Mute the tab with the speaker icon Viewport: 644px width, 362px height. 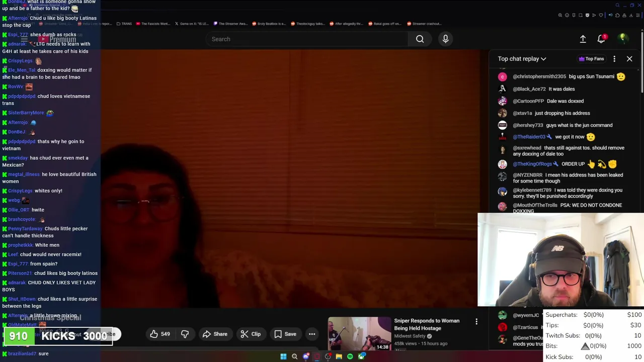611,15
